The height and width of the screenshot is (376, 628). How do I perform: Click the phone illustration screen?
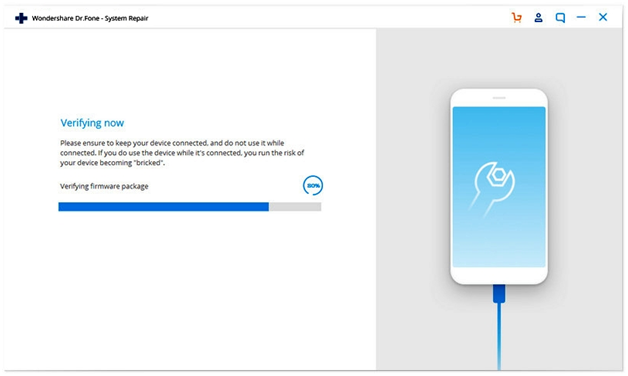(x=499, y=187)
